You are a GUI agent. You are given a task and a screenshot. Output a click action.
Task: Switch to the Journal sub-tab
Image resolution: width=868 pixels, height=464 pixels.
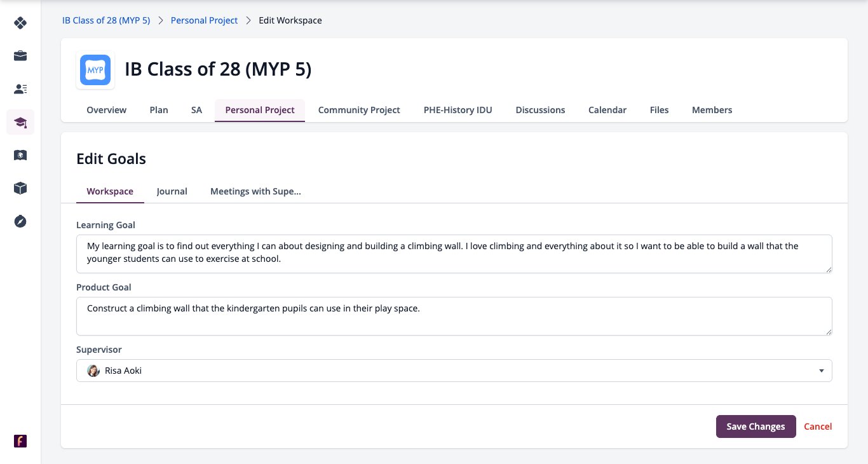point(172,191)
